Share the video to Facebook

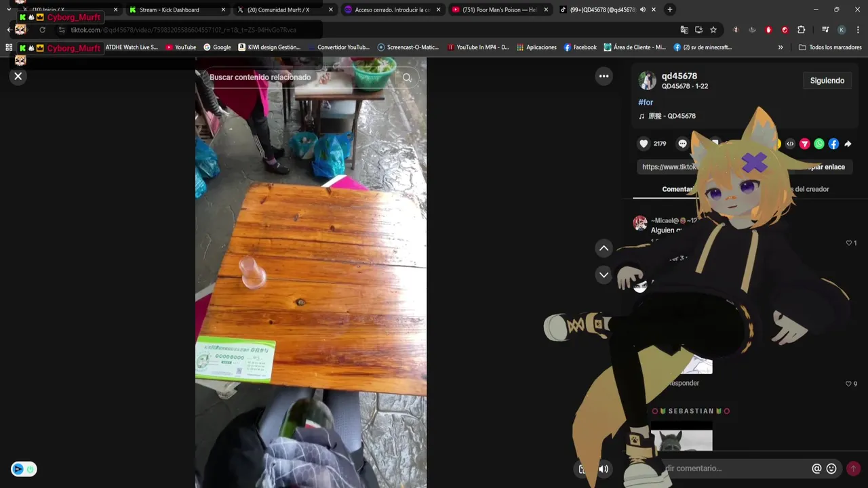(x=833, y=144)
